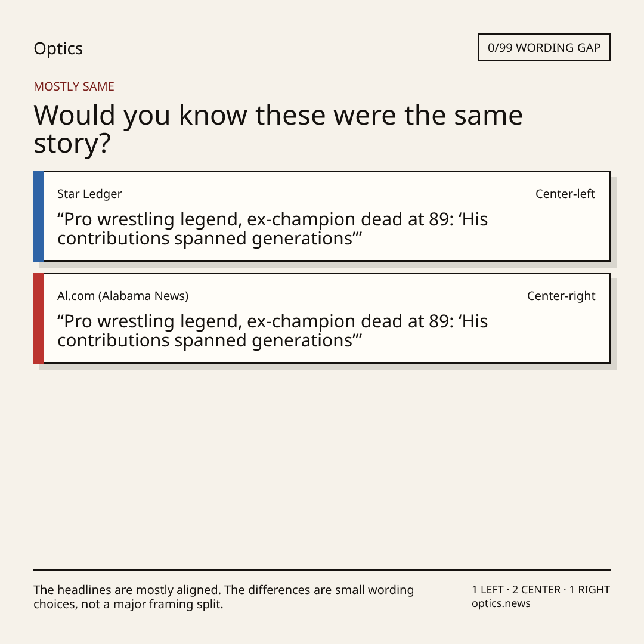644x644 pixels.
Task: Open the Star Ledger headline card
Action: coord(322,216)
